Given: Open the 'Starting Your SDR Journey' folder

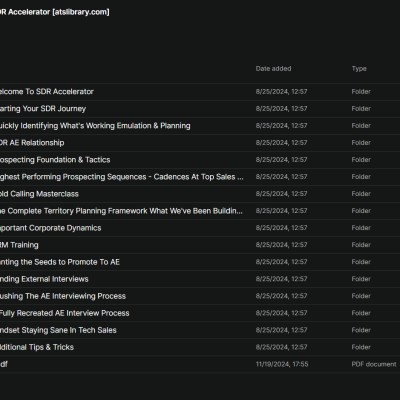Looking at the screenshot, I should point(200,109).
